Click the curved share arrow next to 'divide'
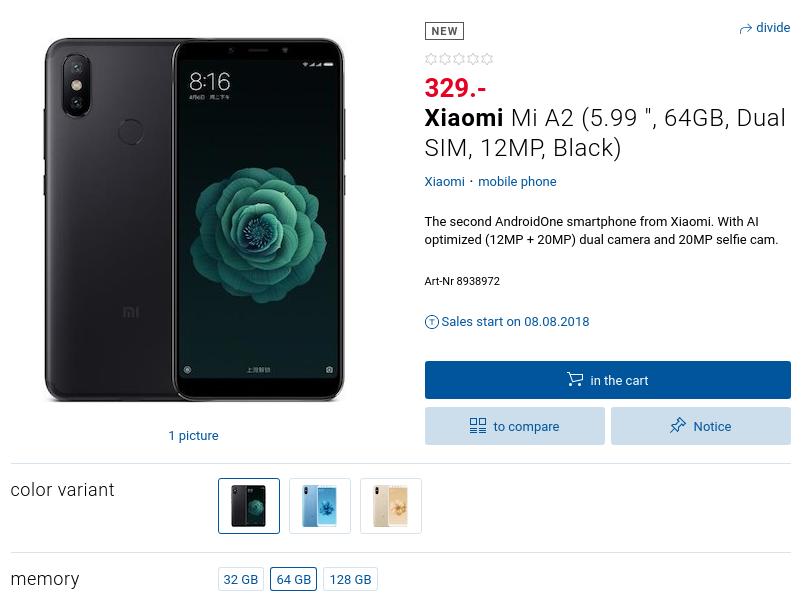810x609 pixels. coord(747,28)
